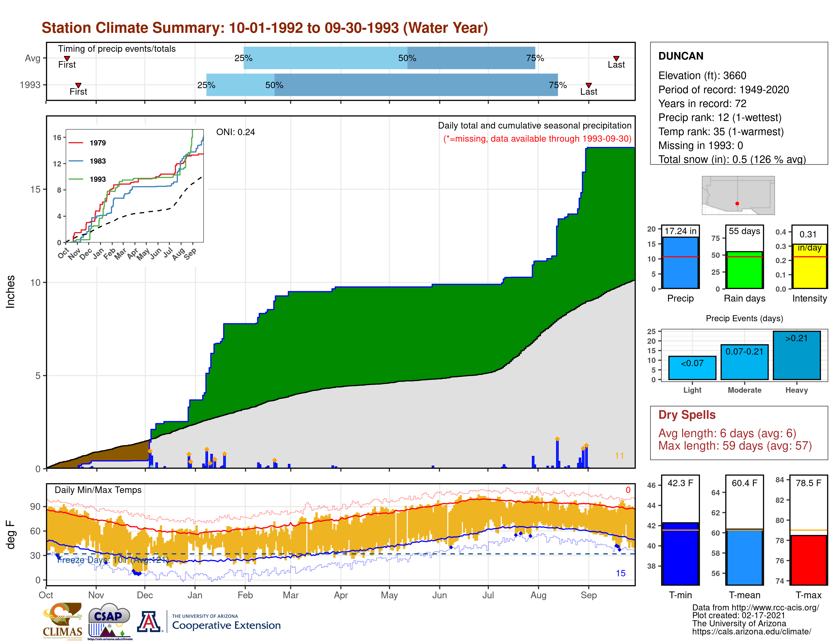The height and width of the screenshot is (644, 834).
Task: Click the Cooperative Extension wordmark
Action: [x=226, y=625]
